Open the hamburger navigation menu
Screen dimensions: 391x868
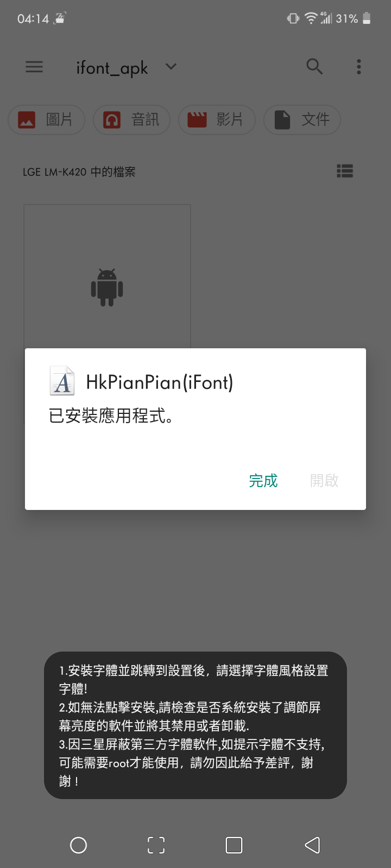34,67
